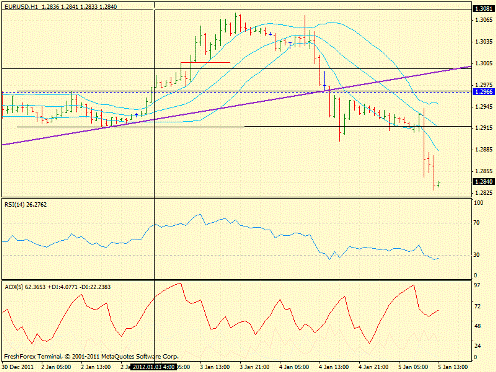Click the 5 Jan 05:00 time axis label
This screenshot has width=496, height=372.
[x=414, y=367]
